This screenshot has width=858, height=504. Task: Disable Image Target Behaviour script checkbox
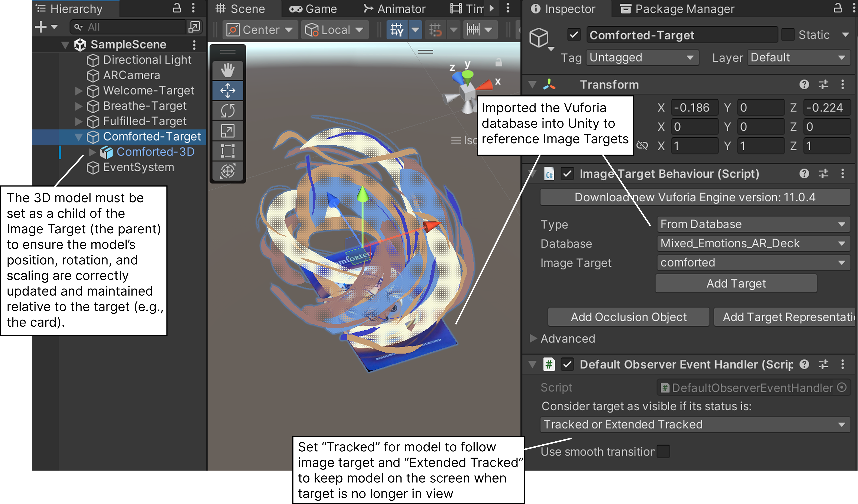[567, 174]
